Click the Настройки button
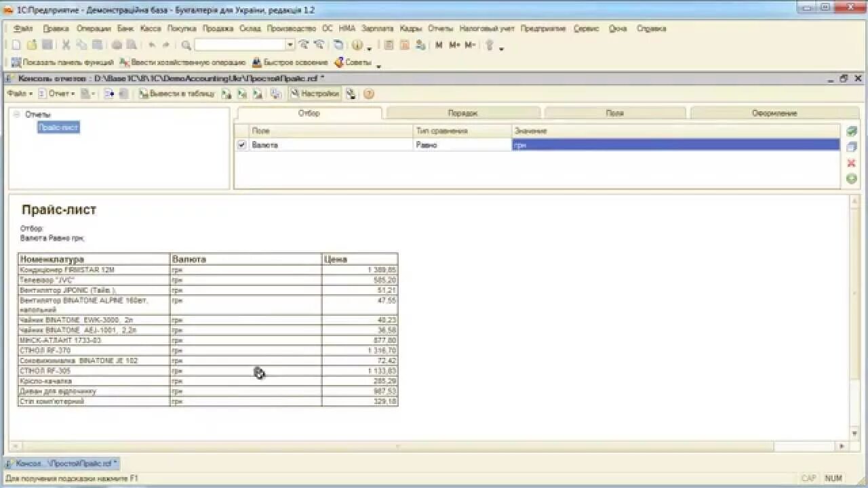This screenshot has height=488, width=868. click(315, 94)
